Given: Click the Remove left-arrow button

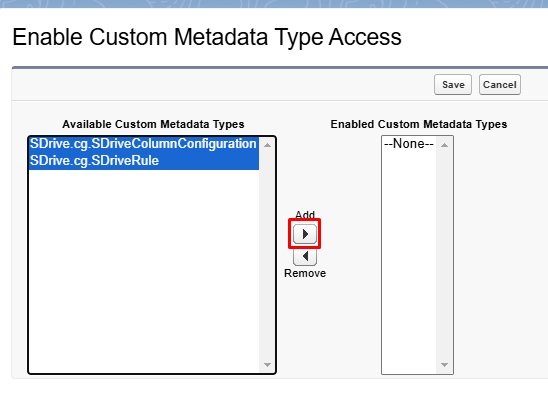Looking at the screenshot, I should pos(305,256).
